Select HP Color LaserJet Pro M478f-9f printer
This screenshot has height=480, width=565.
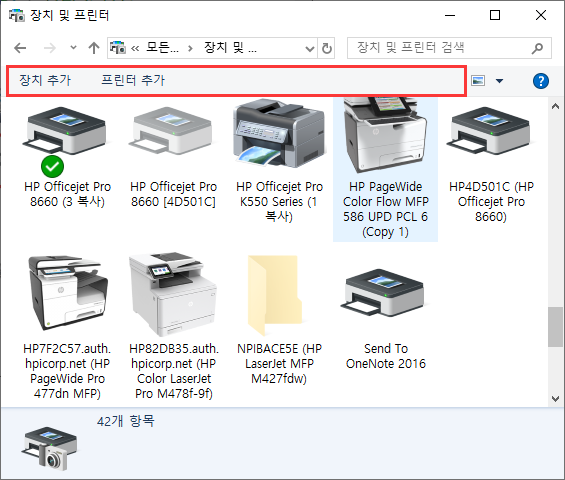173,327
